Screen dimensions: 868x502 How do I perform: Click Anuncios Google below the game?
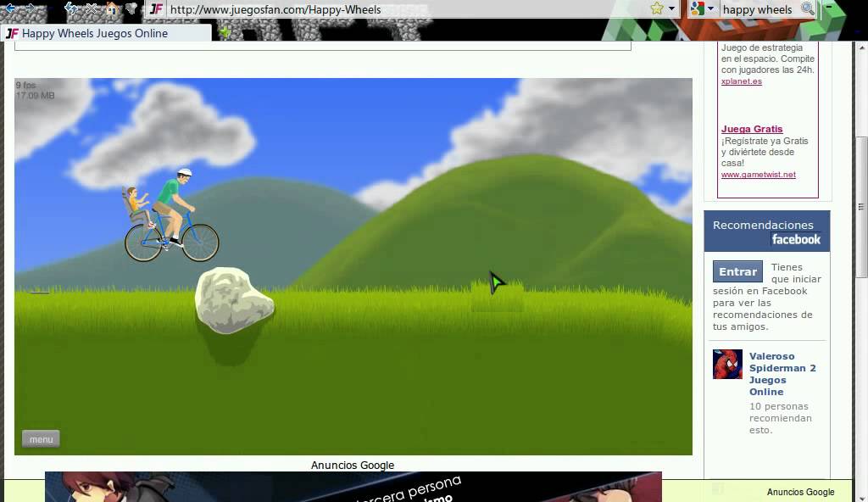(x=353, y=466)
